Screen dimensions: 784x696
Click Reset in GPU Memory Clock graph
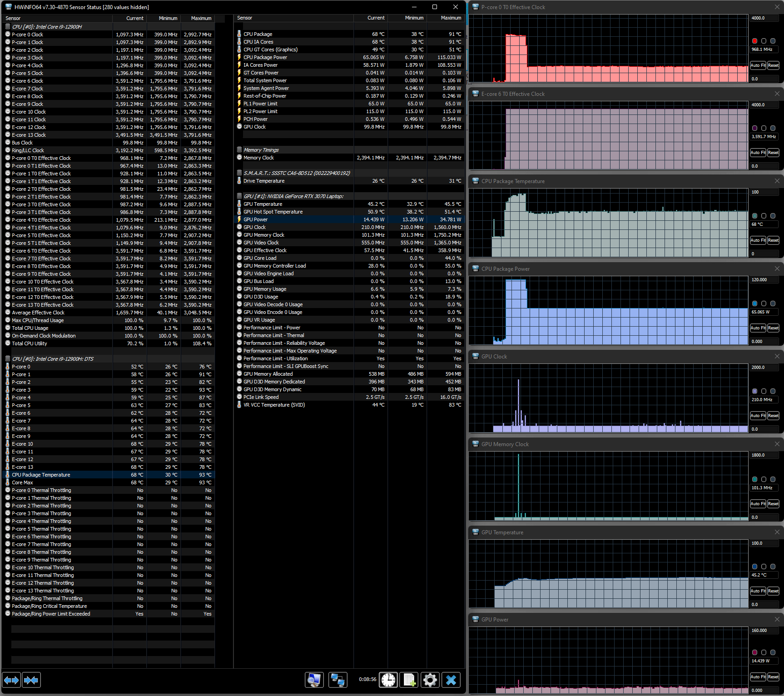coord(773,503)
